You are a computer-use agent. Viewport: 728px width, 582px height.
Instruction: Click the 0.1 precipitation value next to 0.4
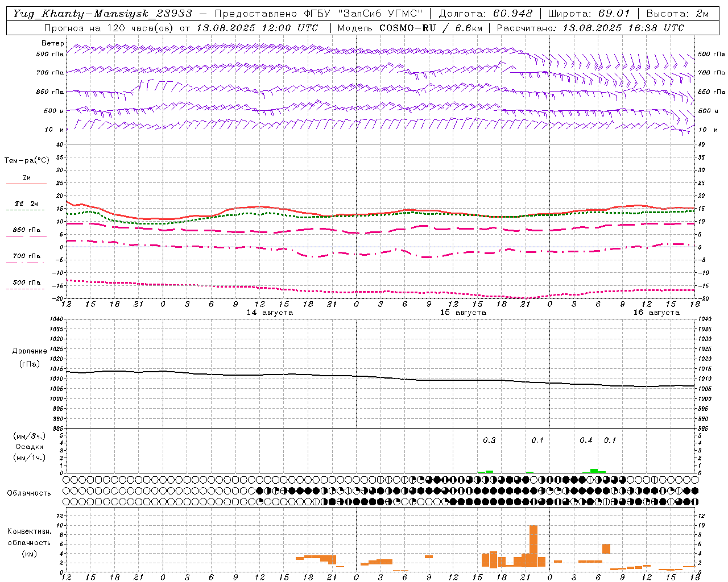(x=610, y=440)
